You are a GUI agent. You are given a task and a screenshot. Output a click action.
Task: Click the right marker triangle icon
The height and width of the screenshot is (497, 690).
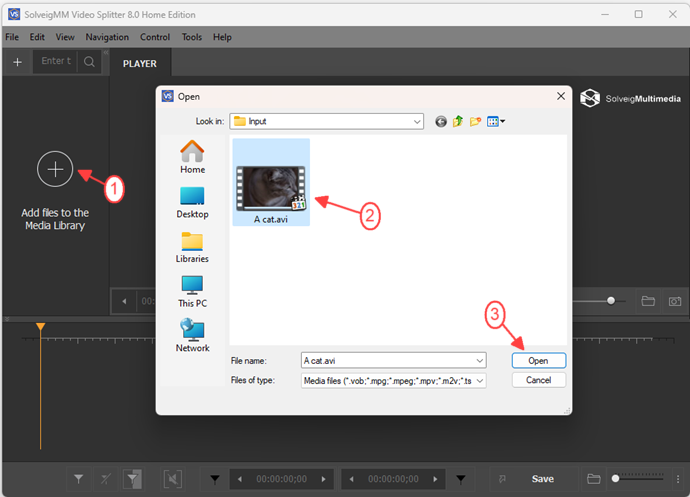pyautogui.click(x=461, y=479)
